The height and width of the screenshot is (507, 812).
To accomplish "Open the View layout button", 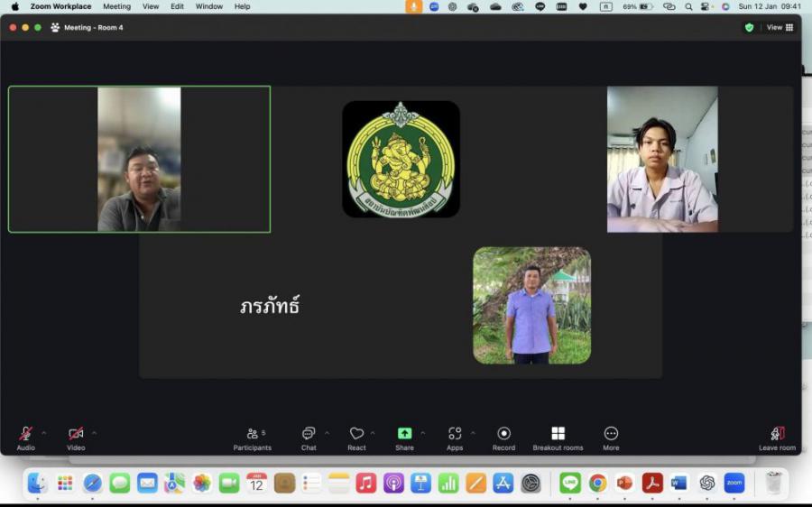I will (x=780, y=27).
